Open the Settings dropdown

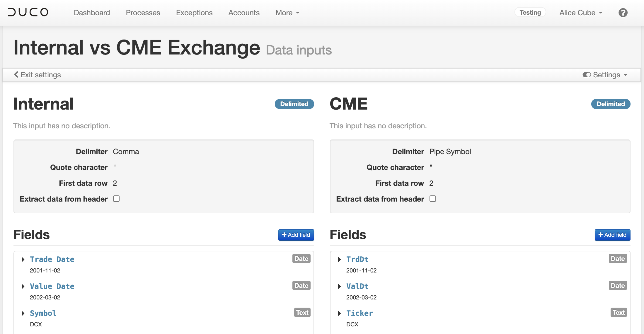click(605, 75)
